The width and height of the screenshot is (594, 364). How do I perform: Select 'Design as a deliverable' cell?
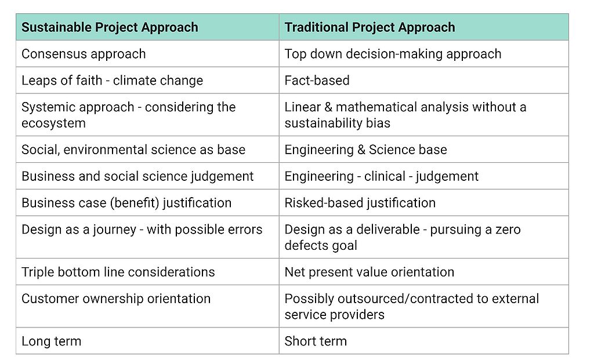[402, 237]
